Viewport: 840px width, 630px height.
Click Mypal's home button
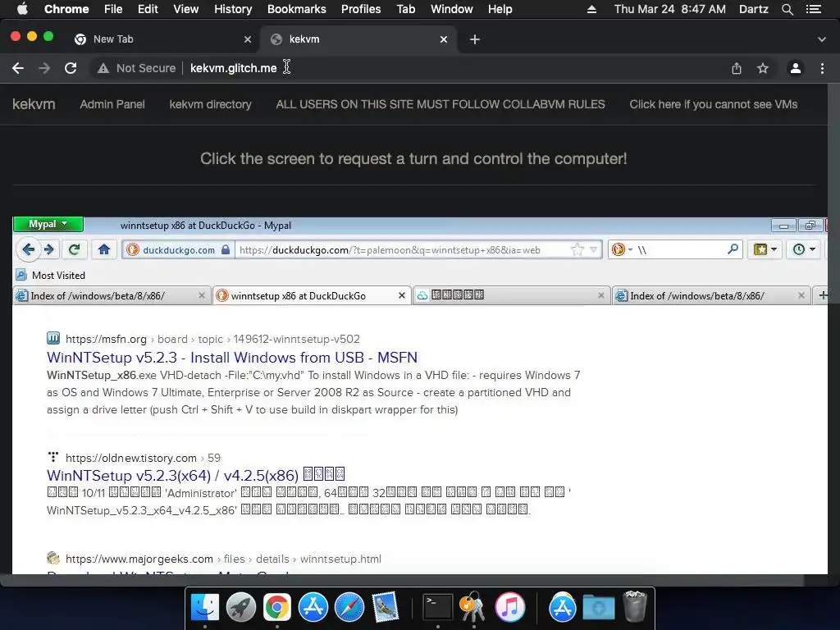click(104, 249)
